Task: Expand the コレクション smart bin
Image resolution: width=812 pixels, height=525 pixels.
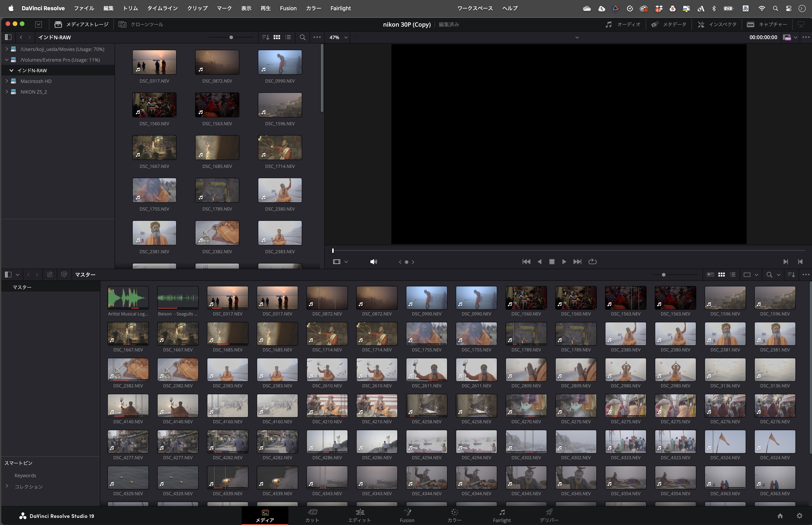Action: coord(7,486)
